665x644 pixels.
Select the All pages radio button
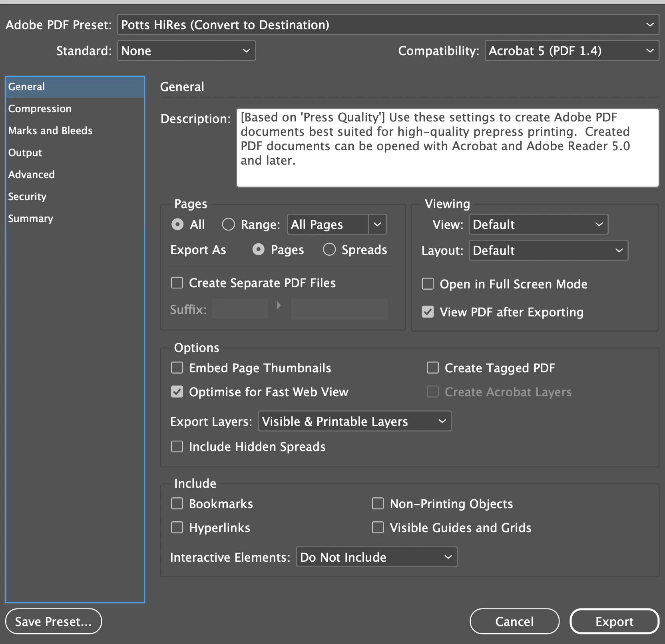tap(177, 225)
